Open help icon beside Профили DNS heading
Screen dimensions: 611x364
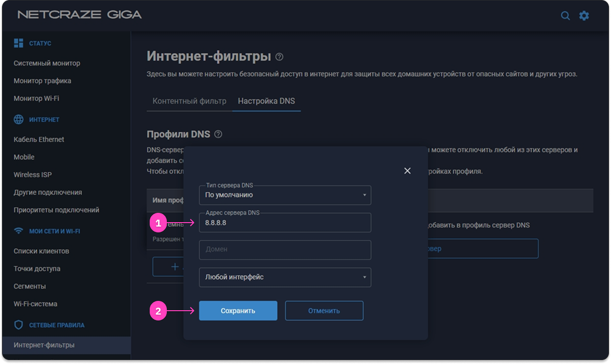[x=218, y=134]
